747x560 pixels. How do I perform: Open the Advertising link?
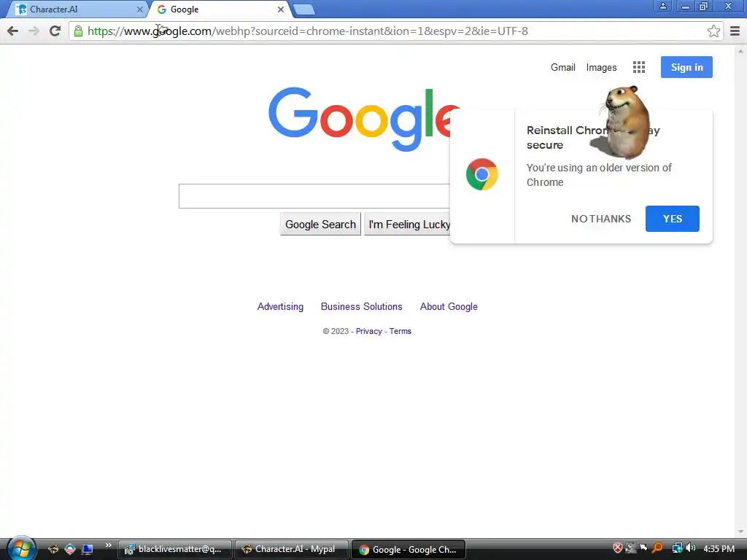(x=280, y=307)
